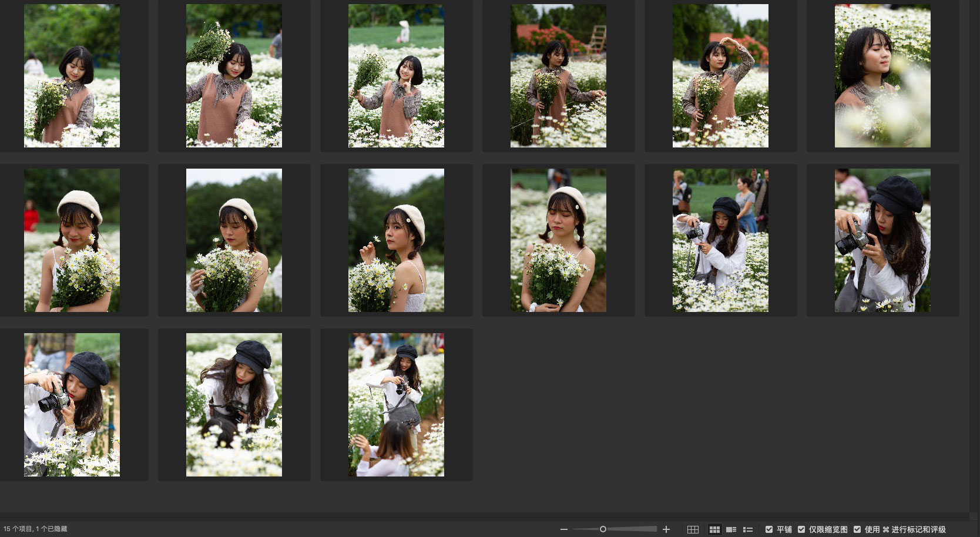Uncheck the 平铺 checkbox
This screenshot has width=980, height=537.
click(769, 529)
